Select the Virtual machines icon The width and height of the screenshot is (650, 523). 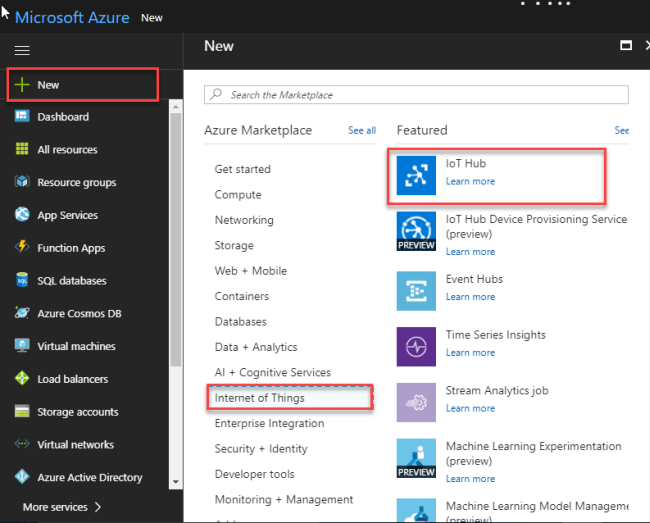tap(21, 346)
